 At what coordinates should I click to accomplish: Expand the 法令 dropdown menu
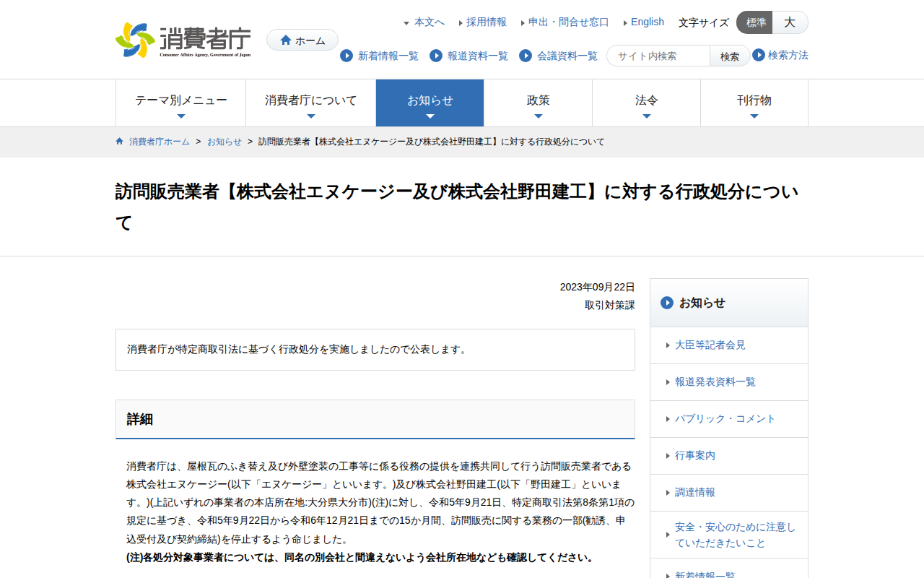647,103
